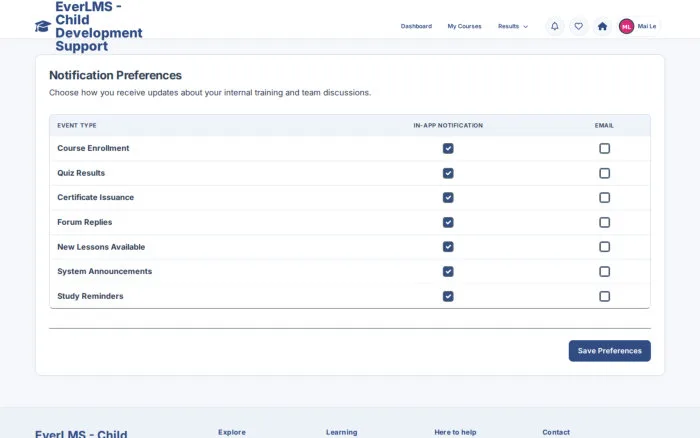Click the ML user avatar
This screenshot has width=700, height=438.
[626, 26]
